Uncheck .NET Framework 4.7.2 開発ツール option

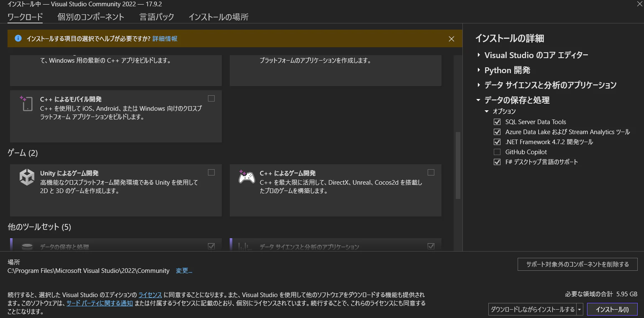click(x=497, y=142)
